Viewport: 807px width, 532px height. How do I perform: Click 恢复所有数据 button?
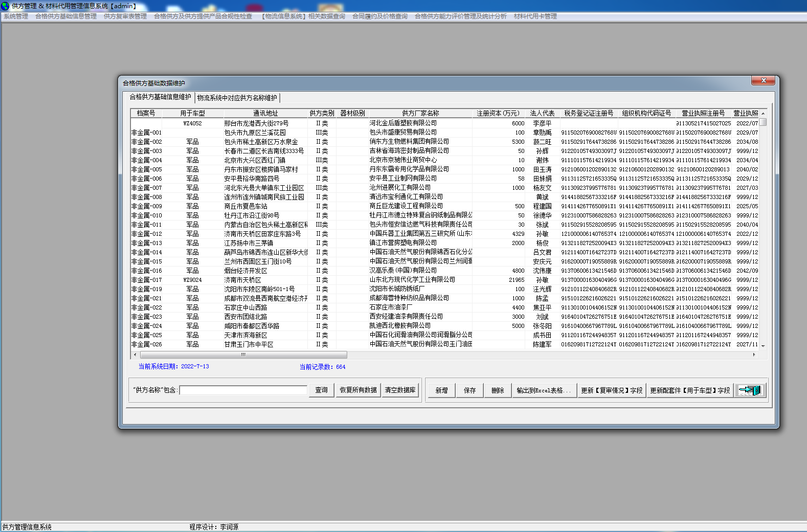click(358, 390)
